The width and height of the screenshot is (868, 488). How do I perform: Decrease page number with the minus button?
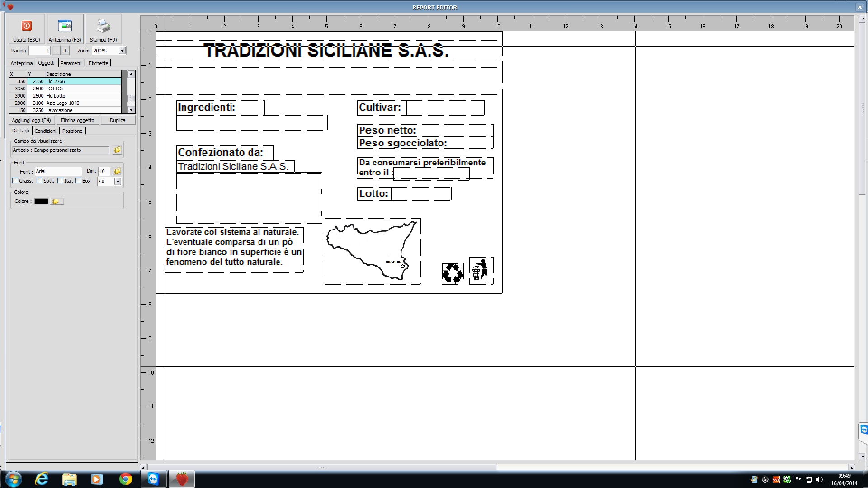pyautogui.click(x=56, y=51)
